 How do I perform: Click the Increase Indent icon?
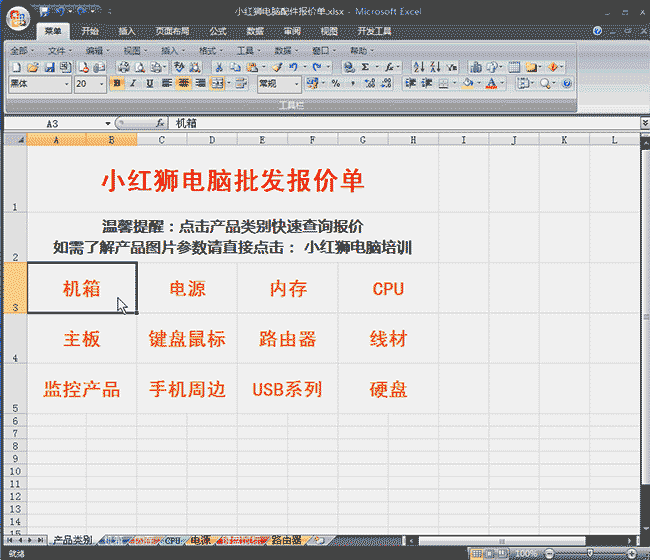(x=427, y=84)
